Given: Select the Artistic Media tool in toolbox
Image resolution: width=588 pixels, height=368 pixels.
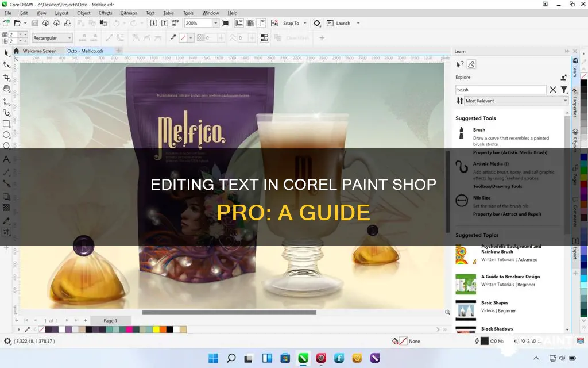Looking at the screenshot, I should point(6,113).
